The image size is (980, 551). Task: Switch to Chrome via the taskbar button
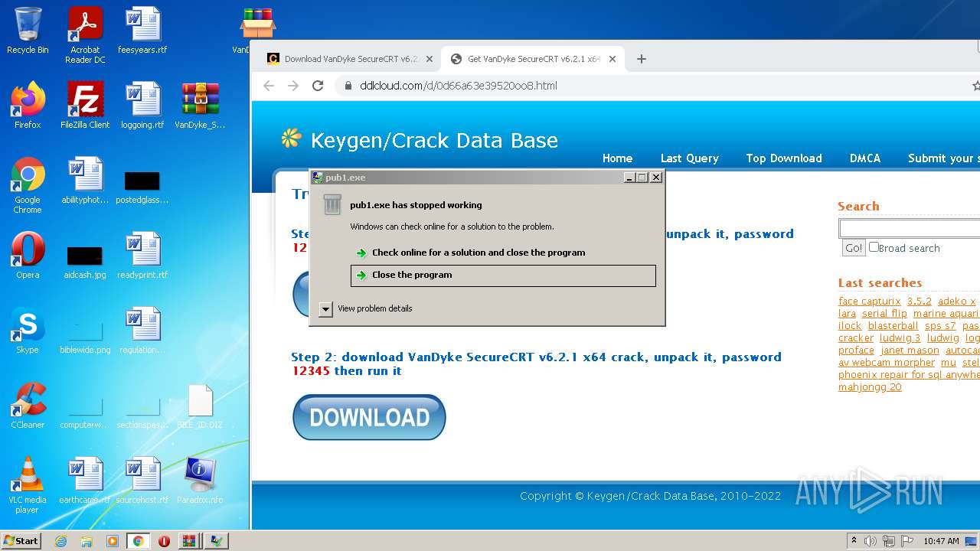pos(139,541)
